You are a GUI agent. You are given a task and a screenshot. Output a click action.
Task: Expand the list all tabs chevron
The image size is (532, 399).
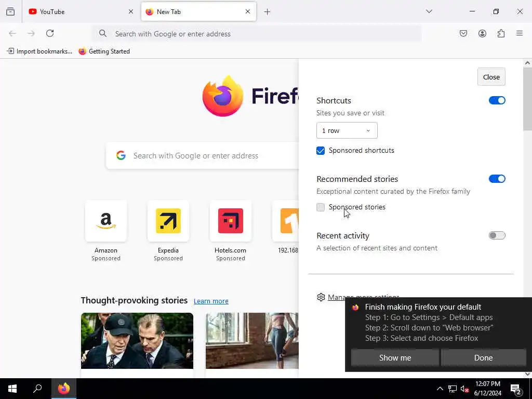[429, 11]
